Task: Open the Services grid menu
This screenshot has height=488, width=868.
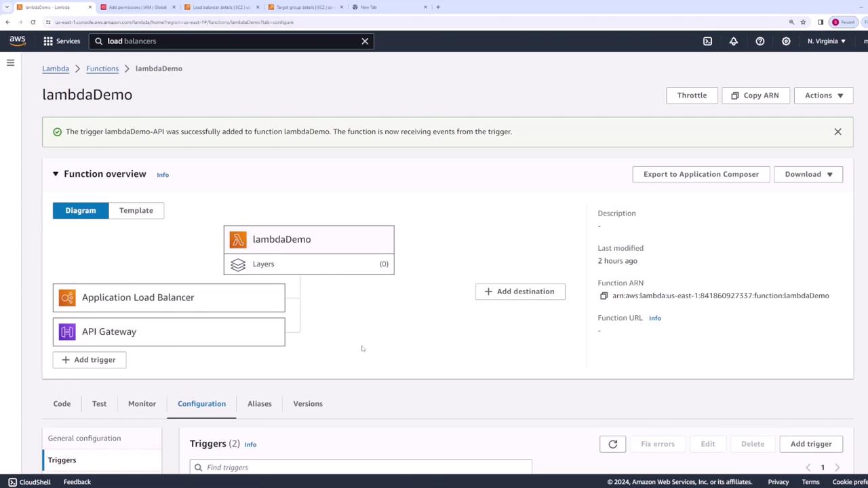Action: [x=62, y=41]
